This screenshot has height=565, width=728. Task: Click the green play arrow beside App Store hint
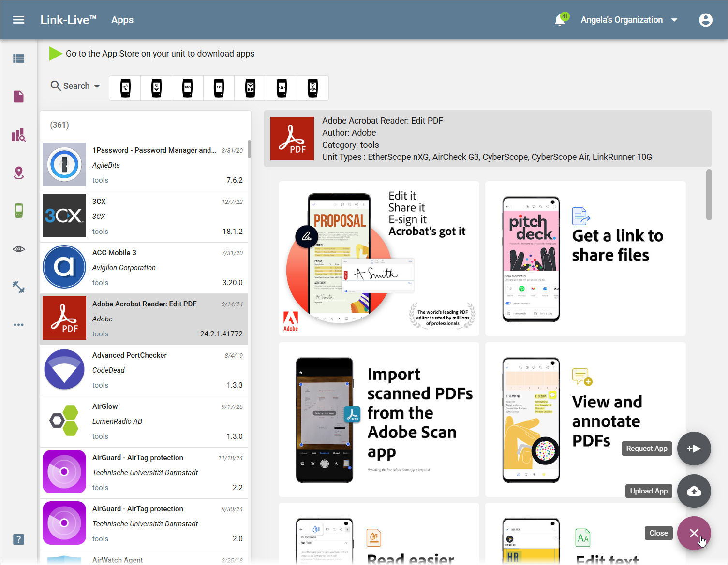click(55, 54)
